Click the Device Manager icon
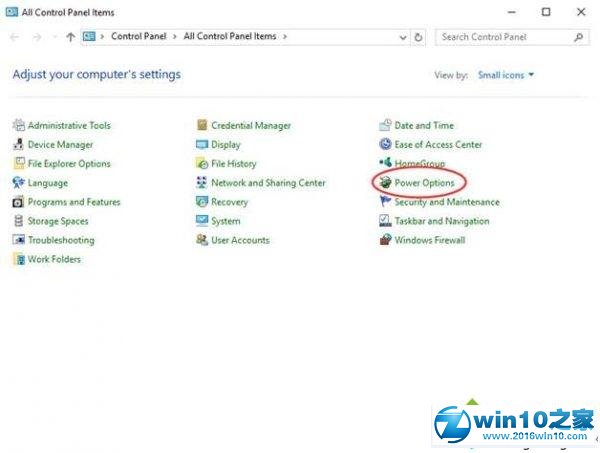 coord(18,145)
